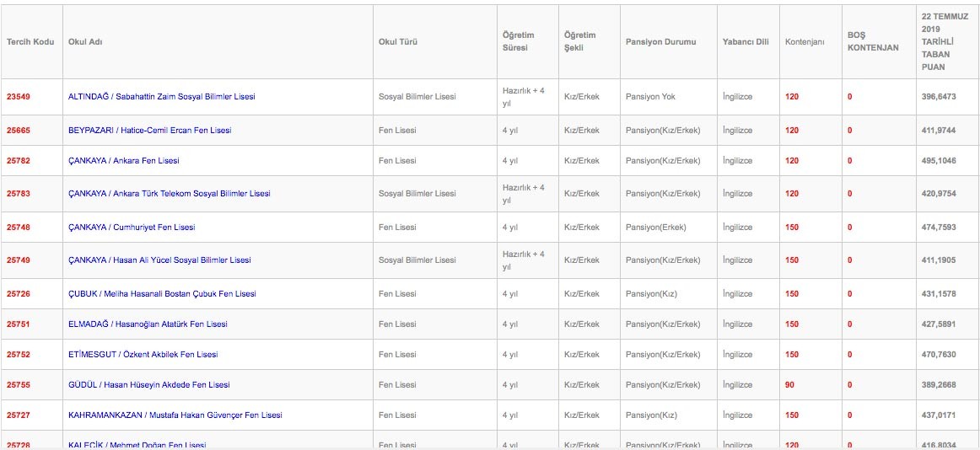The width and height of the screenshot is (980, 450).
Task: Click the Tercih Kodu column header
Action: click(x=30, y=42)
